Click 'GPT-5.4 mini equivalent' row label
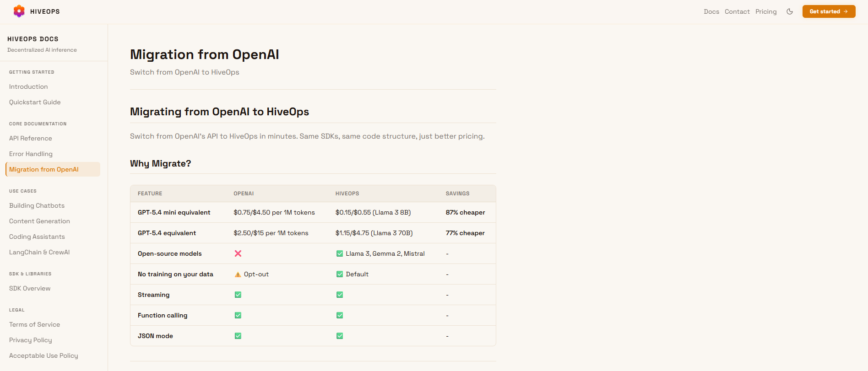Viewport: 868px width, 371px height. click(x=174, y=212)
